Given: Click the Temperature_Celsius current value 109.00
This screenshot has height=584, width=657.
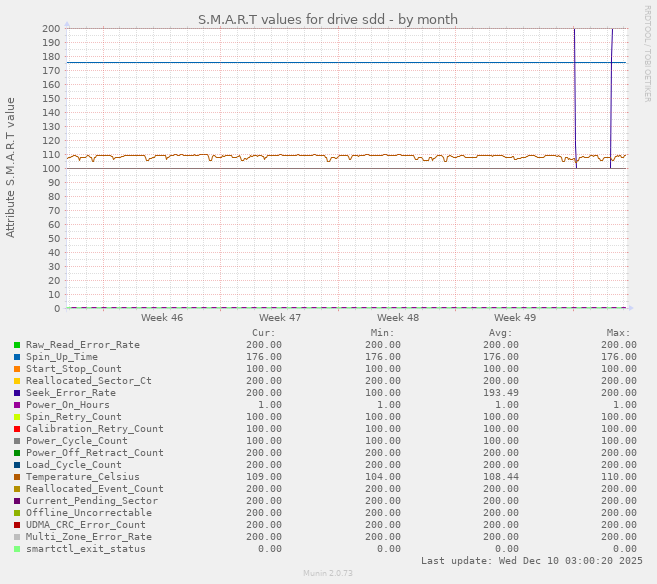Looking at the screenshot, I should click(264, 477).
